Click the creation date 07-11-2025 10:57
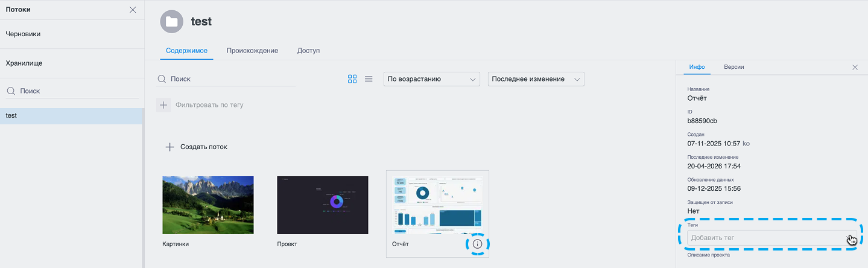Screen dimensions: 868x268 coord(713,143)
